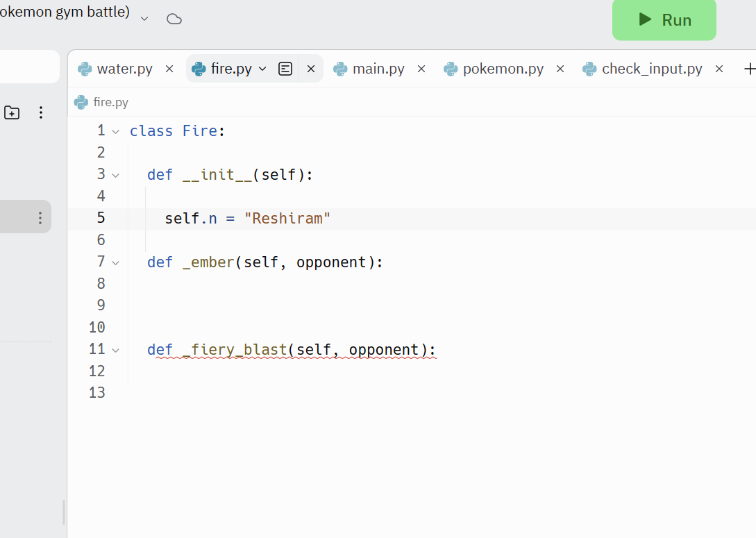
Task: Collapse _fiery_blast method fold arrow
Action: pos(116,351)
